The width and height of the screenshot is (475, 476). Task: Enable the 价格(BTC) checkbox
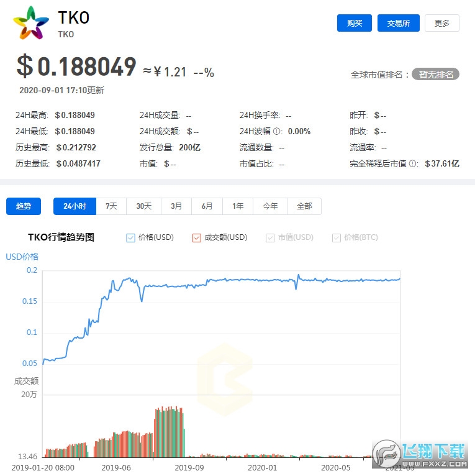(x=337, y=237)
